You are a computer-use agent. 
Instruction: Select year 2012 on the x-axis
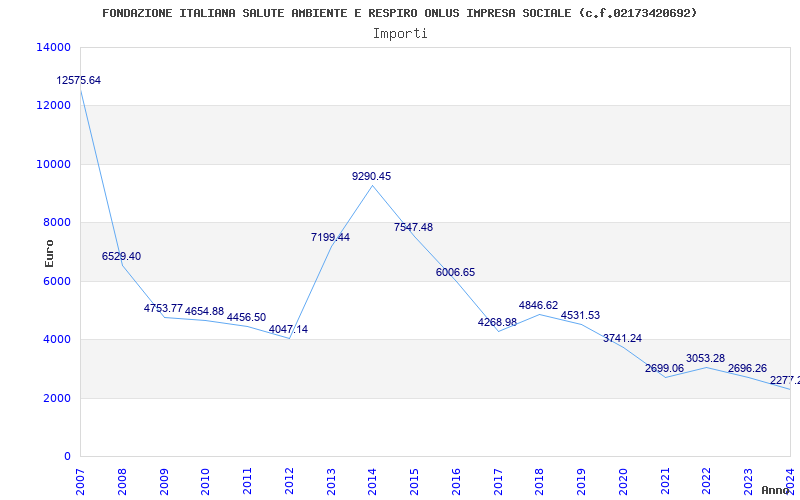click(x=289, y=482)
